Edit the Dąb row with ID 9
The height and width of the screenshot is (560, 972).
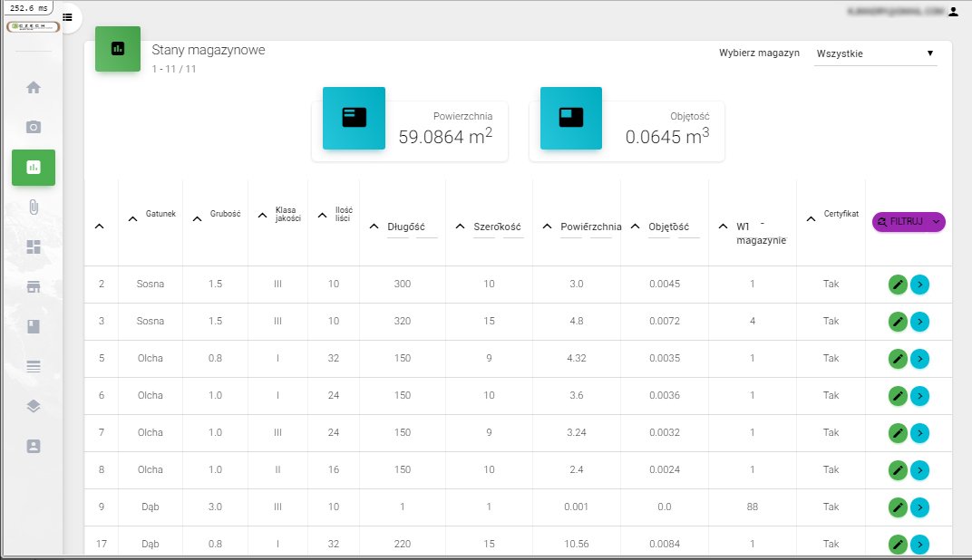tap(898, 507)
